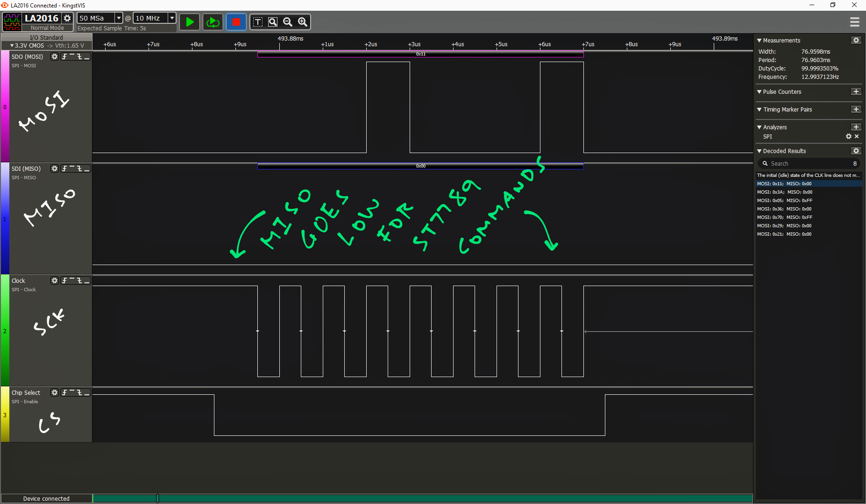Select decoded result MOSI: 0x3A row
This screenshot has height=504, width=866.
tap(809, 192)
